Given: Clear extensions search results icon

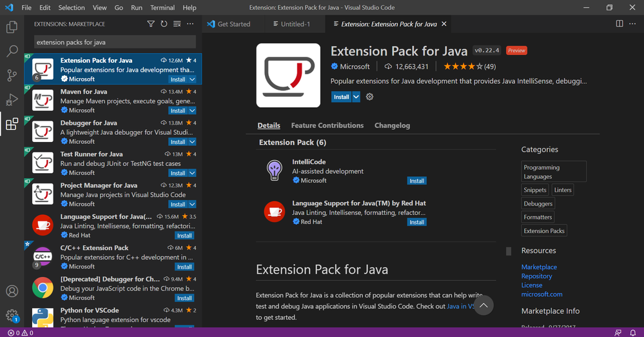Looking at the screenshot, I should pos(177,24).
